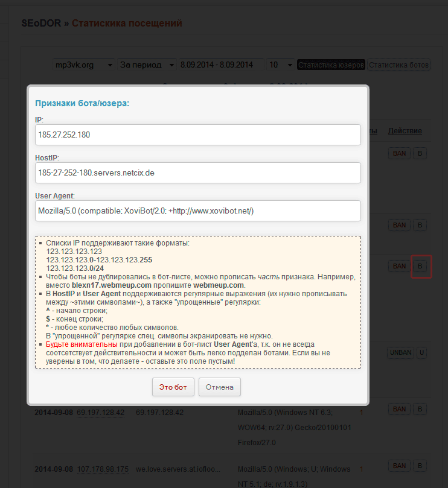Expand the "За период" period dropdown
448x488 pixels.
point(146,65)
